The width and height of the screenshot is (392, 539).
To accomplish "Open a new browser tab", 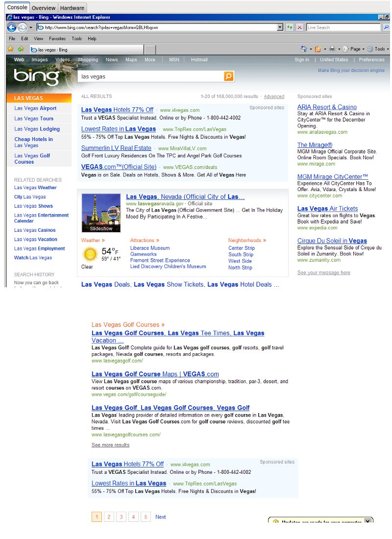I will pos(149,50).
